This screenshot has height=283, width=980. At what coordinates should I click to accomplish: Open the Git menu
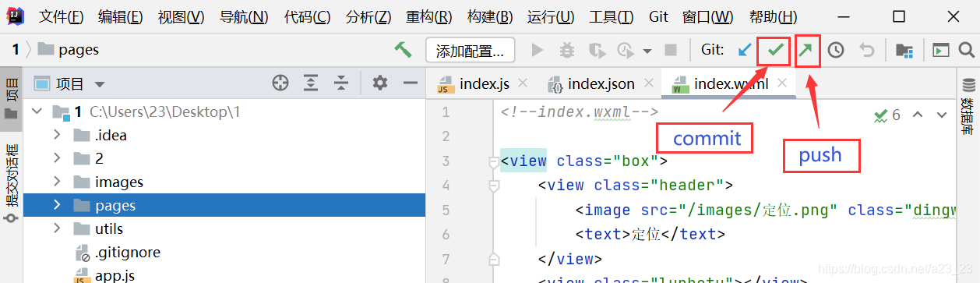tap(659, 16)
